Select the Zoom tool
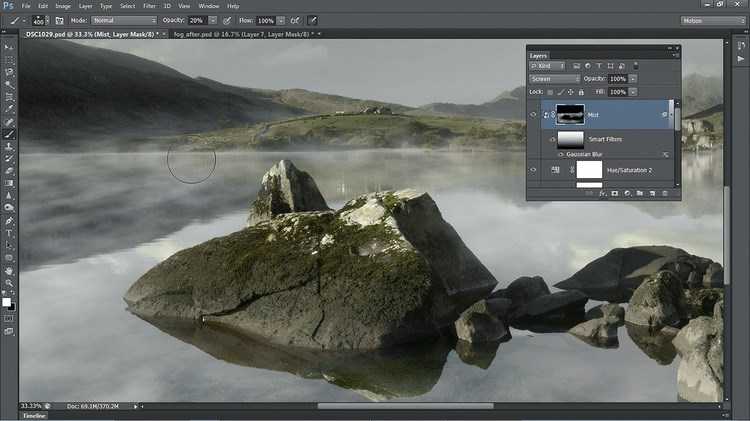The image size is (750, 421). (9, 282)
